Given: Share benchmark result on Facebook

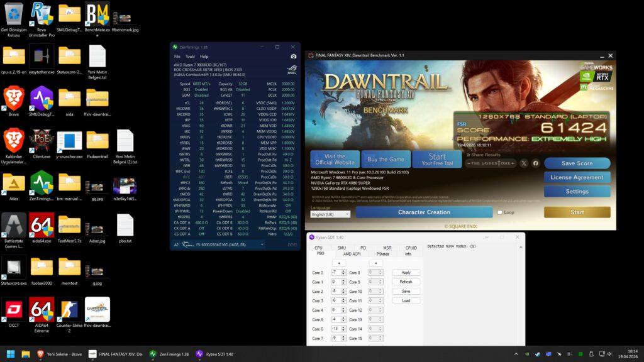Looking at the screenshot, I should click(535, 163).
